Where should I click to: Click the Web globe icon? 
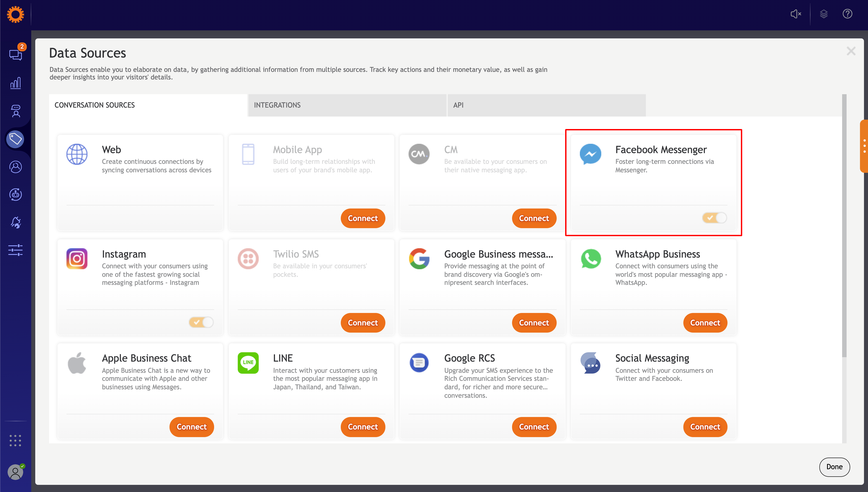pyautogui.click(x=77, y=154)
